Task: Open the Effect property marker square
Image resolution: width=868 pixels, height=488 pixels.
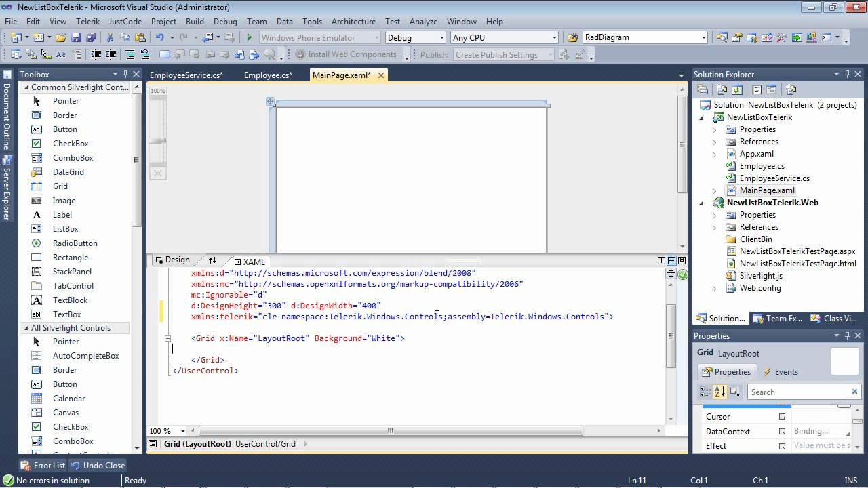Action: click(782, 446)
